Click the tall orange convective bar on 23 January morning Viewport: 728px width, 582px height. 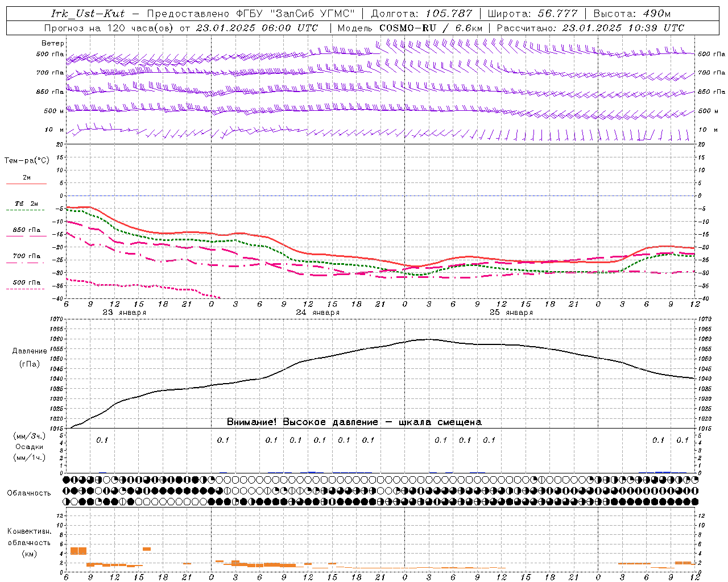(x=78, y=551)
